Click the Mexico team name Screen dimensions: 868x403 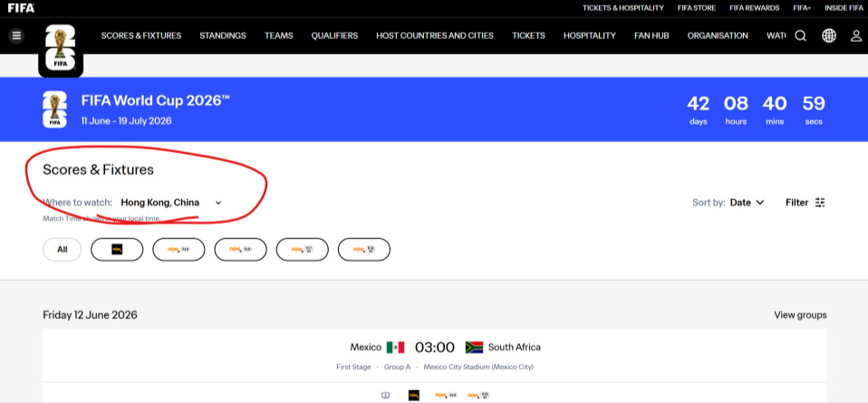tap(366, 347)
